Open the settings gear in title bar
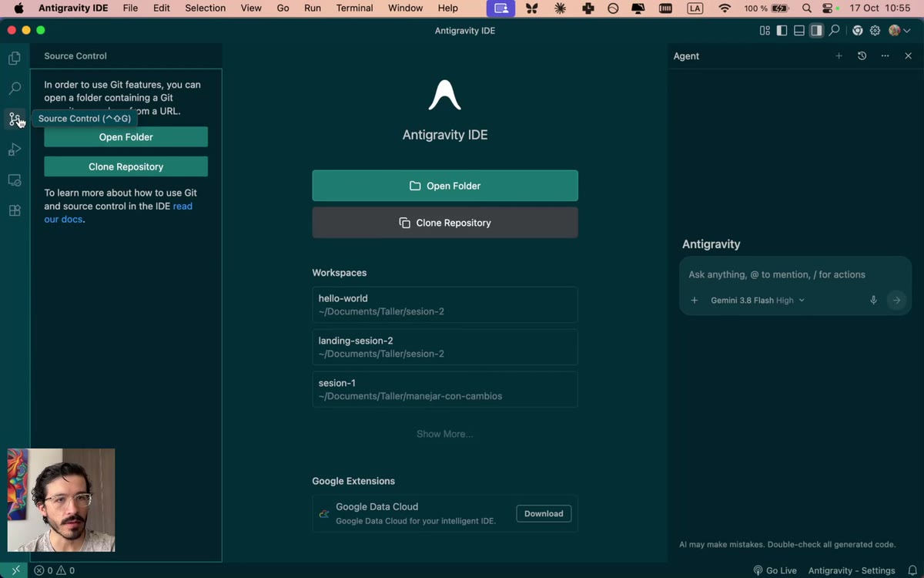This screenshot has width=924, height=578. (x=875, y=31)
